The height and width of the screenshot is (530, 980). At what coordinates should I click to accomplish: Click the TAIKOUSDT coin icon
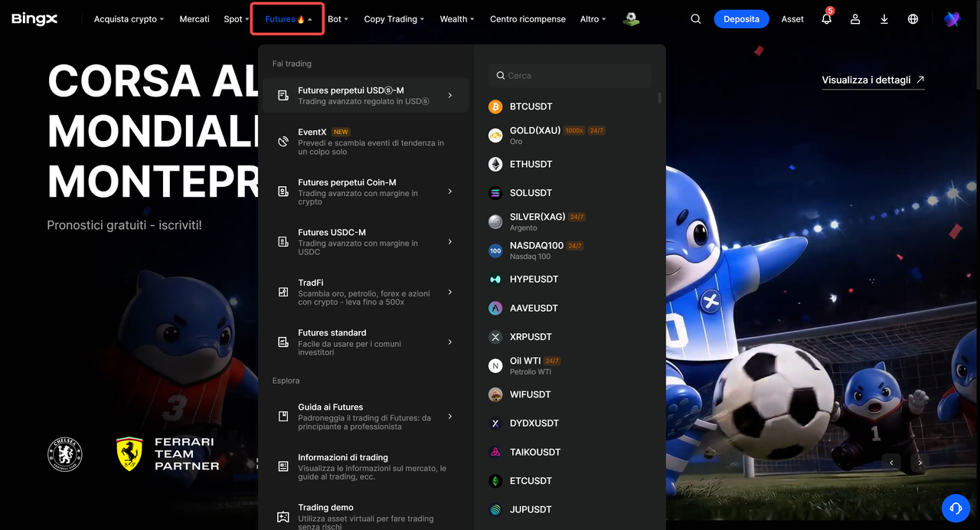495,452
